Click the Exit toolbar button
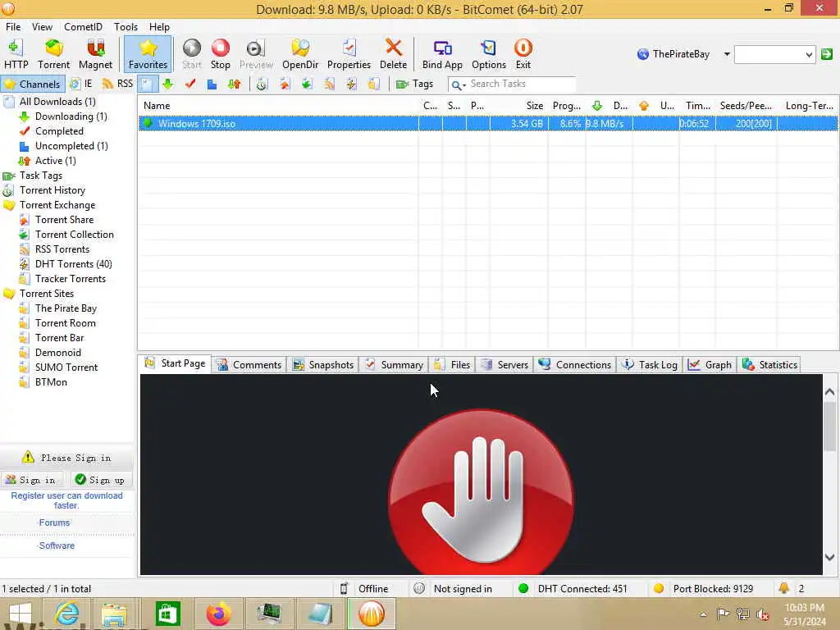The image size is (840, 630). pyautogui.click(x=523, y=54)
